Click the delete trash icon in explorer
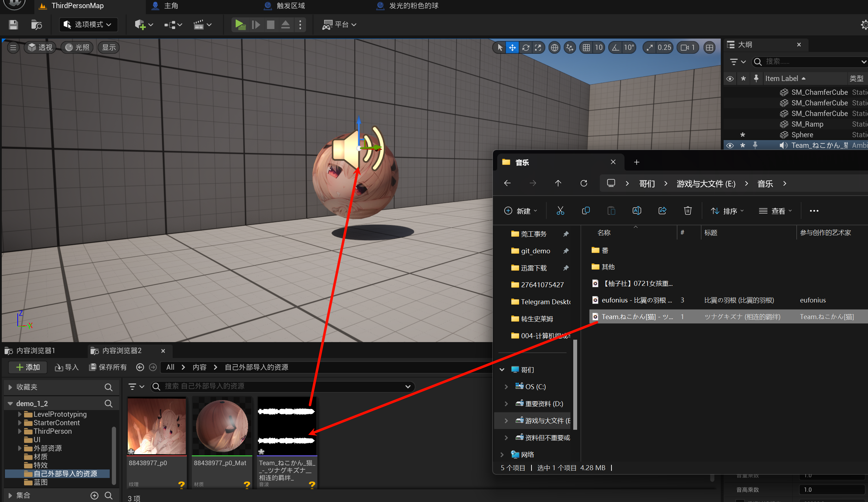This screenshot has height=502, width=868. [688, 211]
